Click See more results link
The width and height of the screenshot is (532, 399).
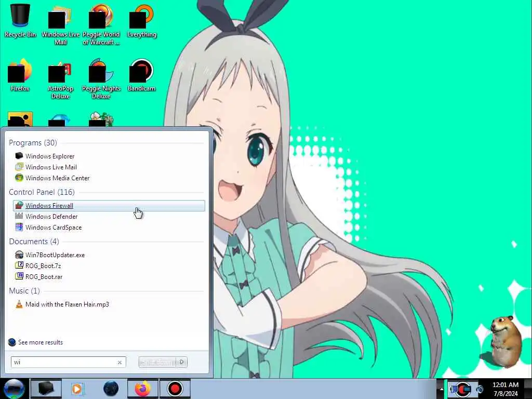pos(41,342)
